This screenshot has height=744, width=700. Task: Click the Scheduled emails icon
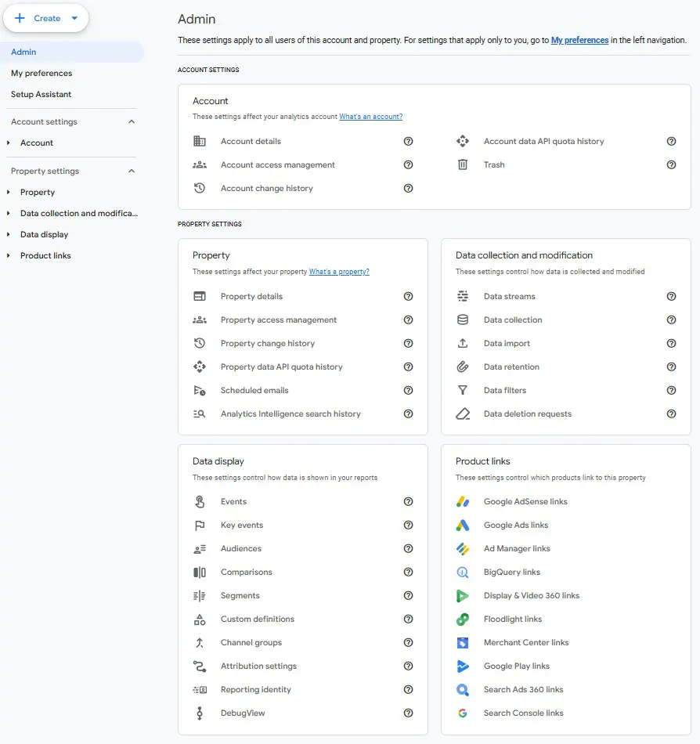pyautogui.click(x=200, y=391)
